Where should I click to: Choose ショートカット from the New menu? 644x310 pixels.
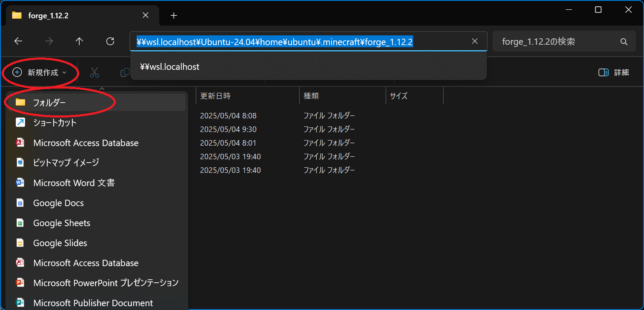(x=97, y=123)
